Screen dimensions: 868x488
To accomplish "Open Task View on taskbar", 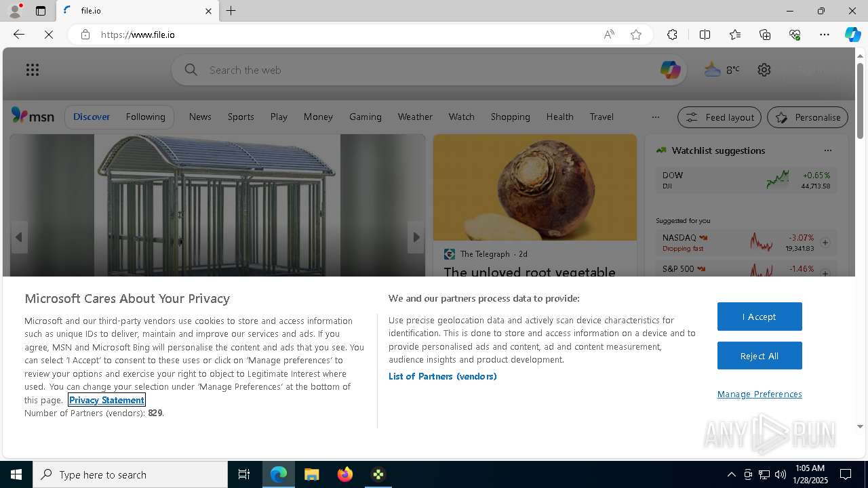I will point(244,474).
